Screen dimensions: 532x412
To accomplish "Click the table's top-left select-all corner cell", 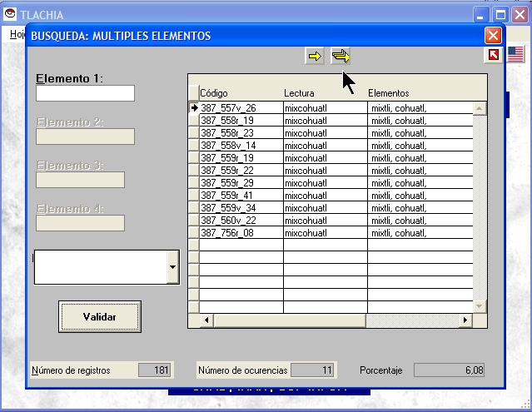I will [x=194, y=92].
